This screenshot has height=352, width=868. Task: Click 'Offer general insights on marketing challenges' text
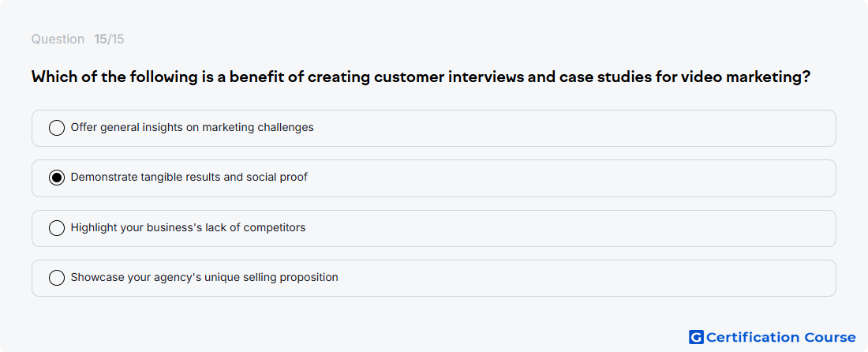(192, 127)
